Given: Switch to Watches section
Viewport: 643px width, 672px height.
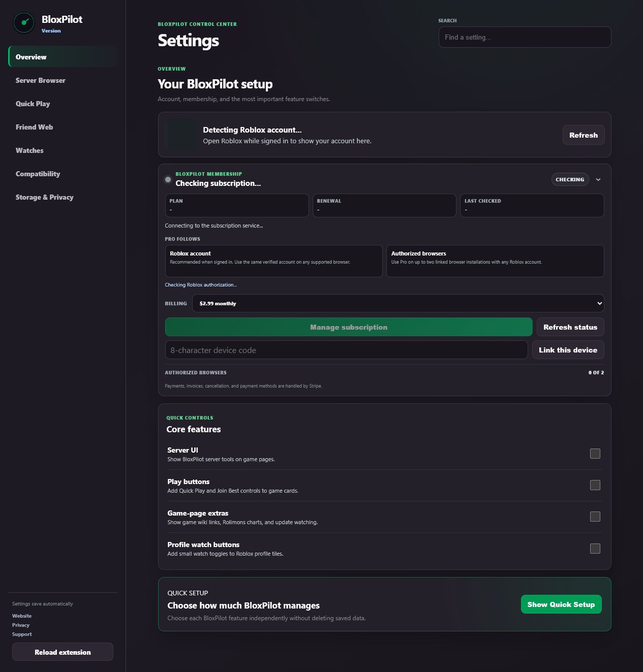Looking at the screenshot, I should pos(63,150).
